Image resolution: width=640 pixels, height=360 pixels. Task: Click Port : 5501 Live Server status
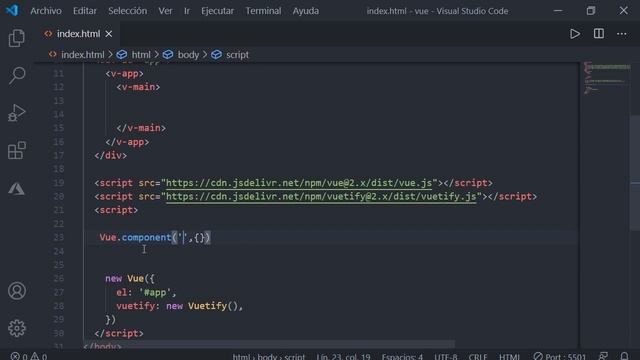pos(559,356)
